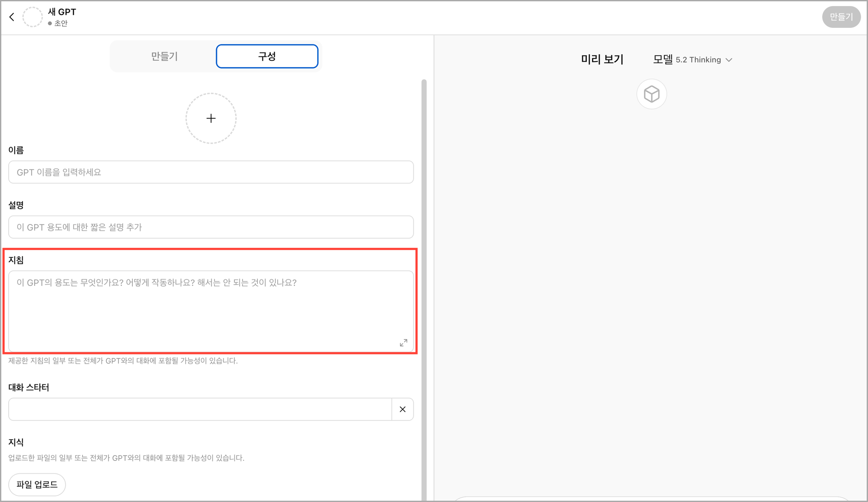The height and width of the screenshot is (502, 868).
Task: Click the 미리 보기 heading
Action: click(602, 59)
